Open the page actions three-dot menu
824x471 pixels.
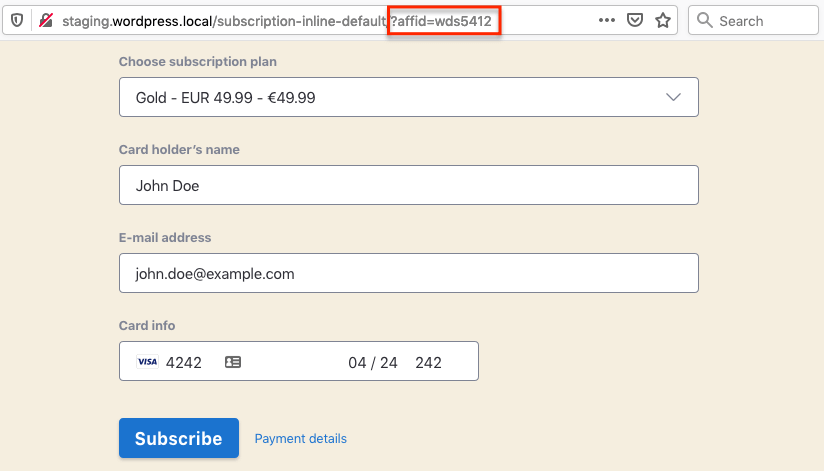tap(607, 20)
